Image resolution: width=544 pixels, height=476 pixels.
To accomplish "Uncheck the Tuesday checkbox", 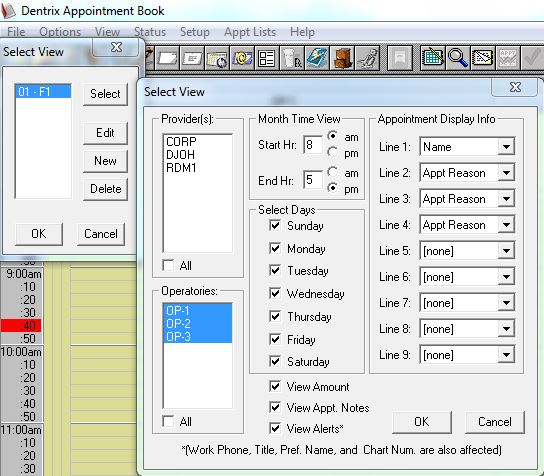I will [275, 270].
